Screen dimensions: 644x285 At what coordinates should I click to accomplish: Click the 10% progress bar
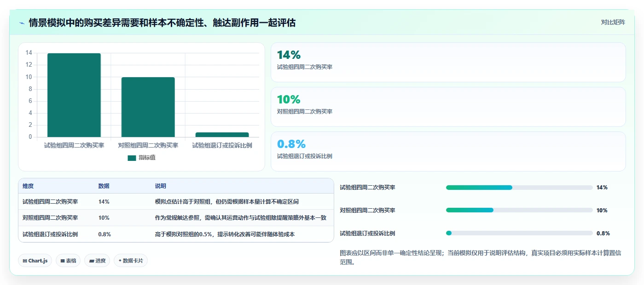click(x=519, y=210)
